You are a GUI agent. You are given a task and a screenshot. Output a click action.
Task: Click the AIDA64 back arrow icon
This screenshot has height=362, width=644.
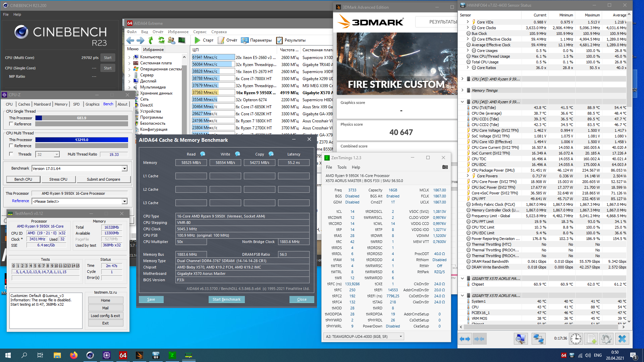pos(130,40)
